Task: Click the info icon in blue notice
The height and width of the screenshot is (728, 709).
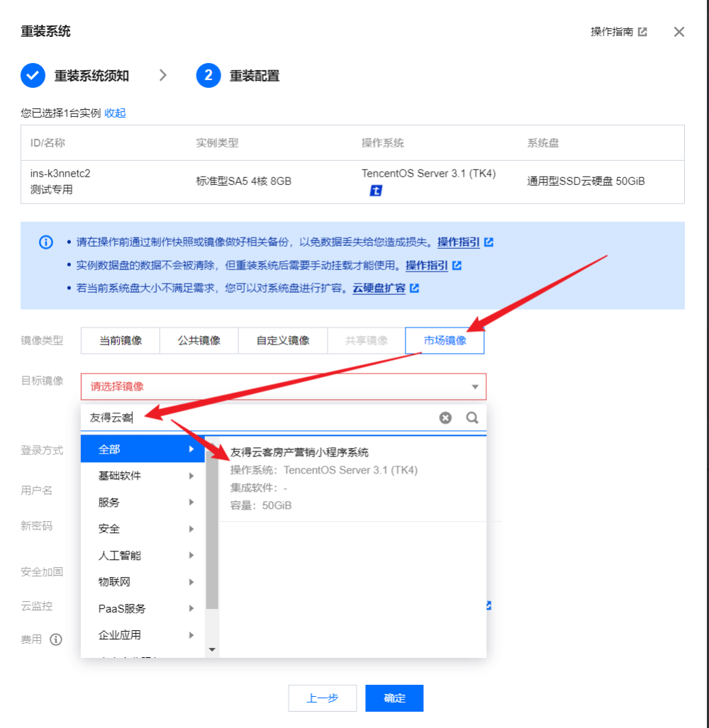Action: coord(46,242)
